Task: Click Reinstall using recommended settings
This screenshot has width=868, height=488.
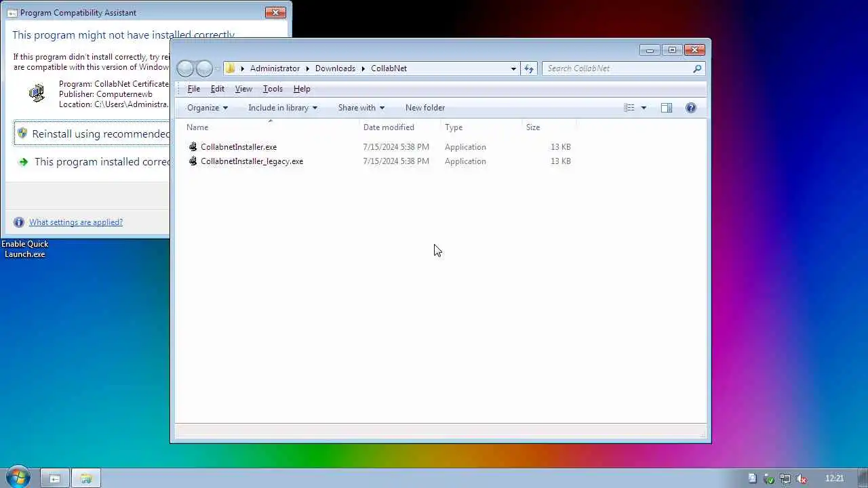Action: click(92, 134)
